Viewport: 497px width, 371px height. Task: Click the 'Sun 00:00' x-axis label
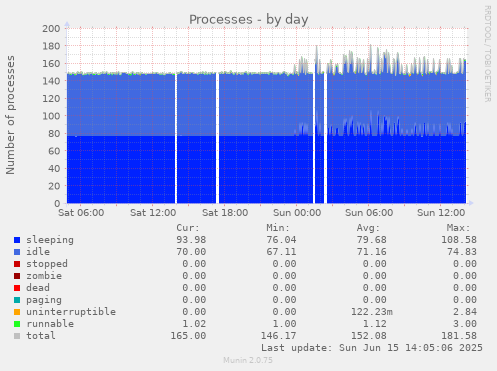(297, 213)
